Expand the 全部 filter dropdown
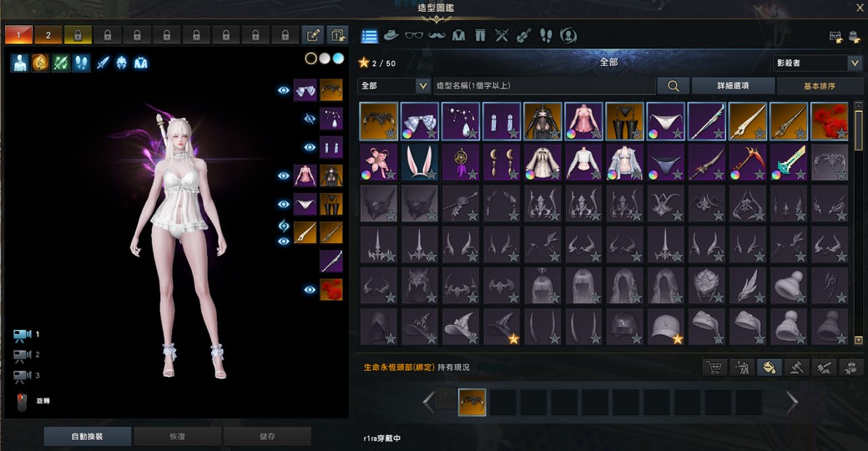Image resolution: width=868 pixels, height=451 pixels. (393, 86)
